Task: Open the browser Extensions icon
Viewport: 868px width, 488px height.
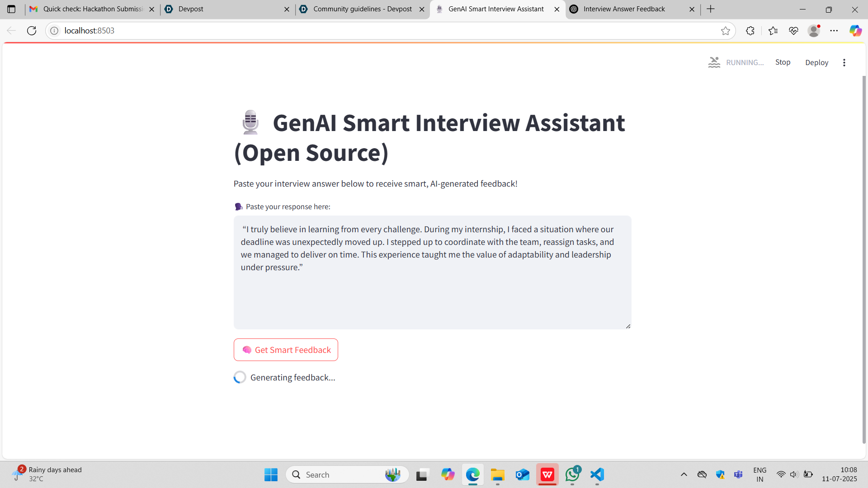Action: pos(750,30)
